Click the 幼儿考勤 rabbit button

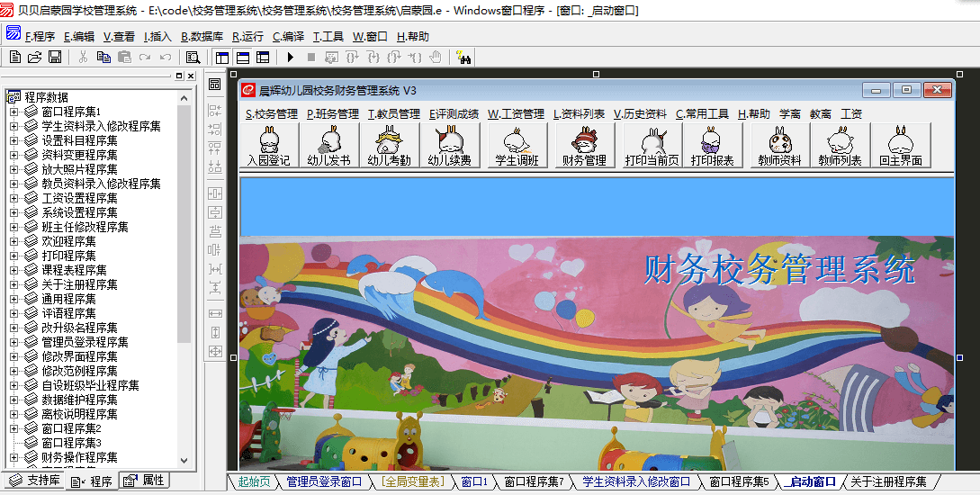389,146
